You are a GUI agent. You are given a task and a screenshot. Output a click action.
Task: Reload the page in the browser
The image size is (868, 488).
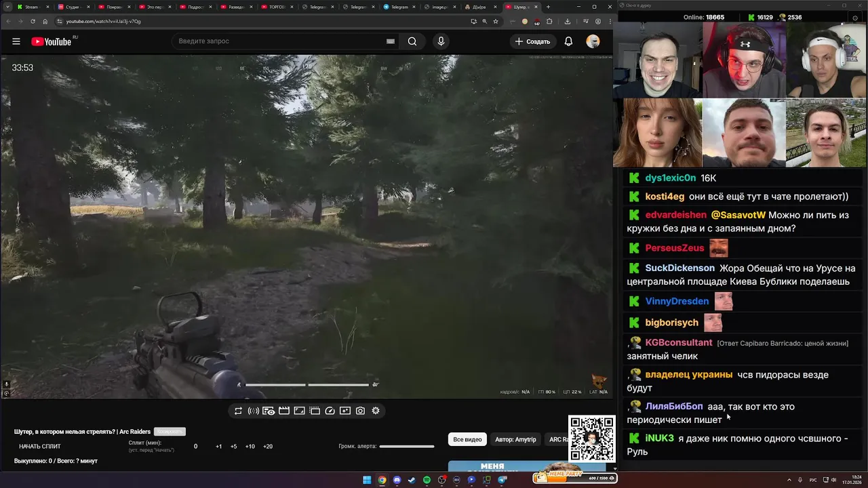[x=33, y=21]
